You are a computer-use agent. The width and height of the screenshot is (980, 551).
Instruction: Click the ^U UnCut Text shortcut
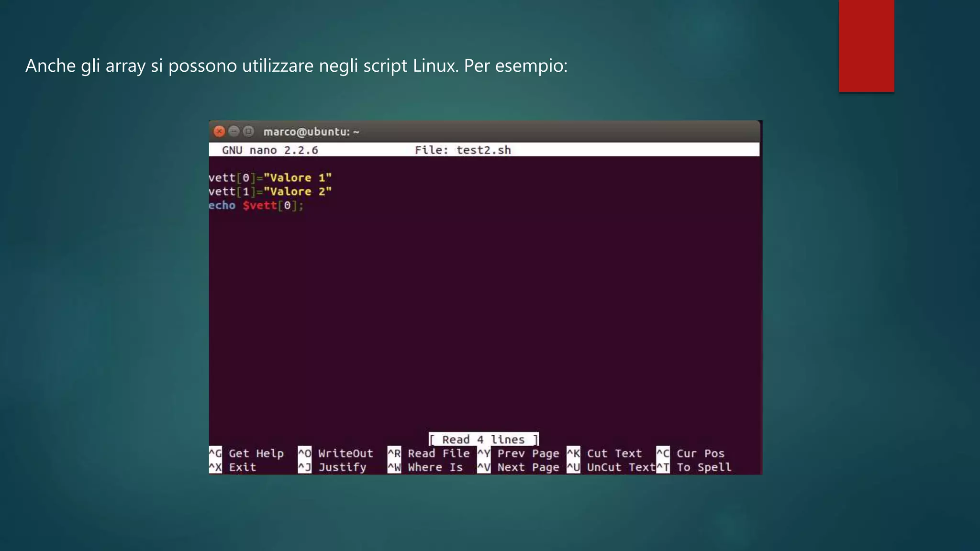pos(611,467)
